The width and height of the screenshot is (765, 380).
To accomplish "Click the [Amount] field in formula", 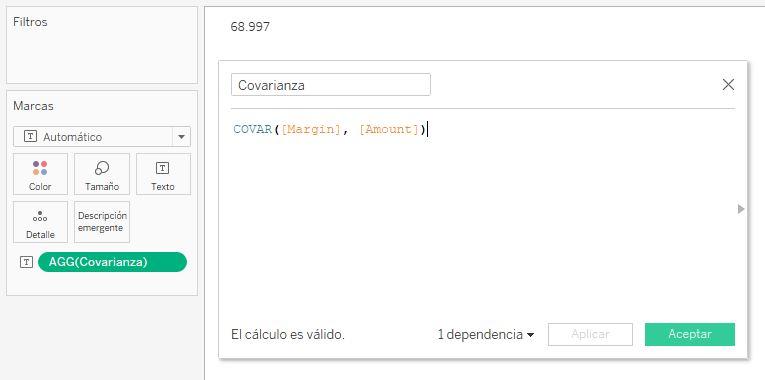I will point(388,130).
